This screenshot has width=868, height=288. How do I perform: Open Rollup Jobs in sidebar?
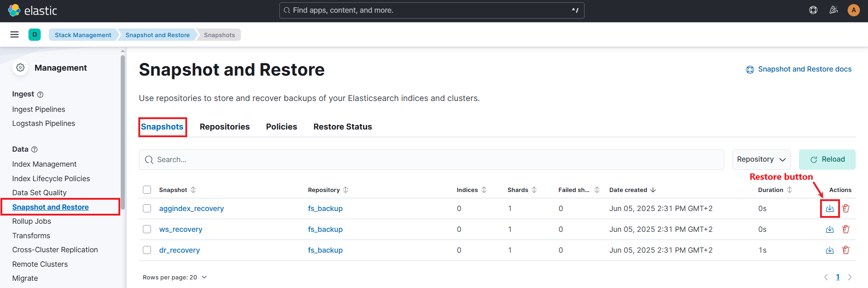coord(32,221)
